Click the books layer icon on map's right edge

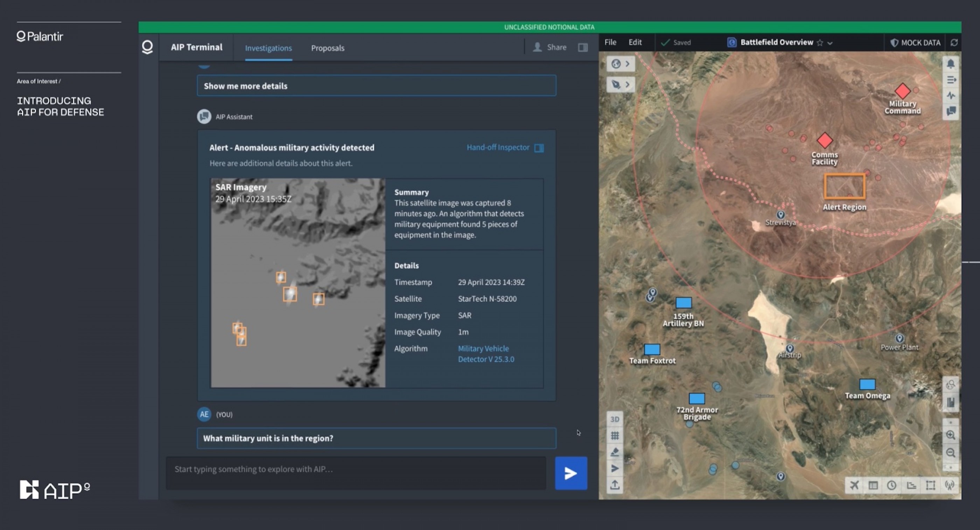951,402
